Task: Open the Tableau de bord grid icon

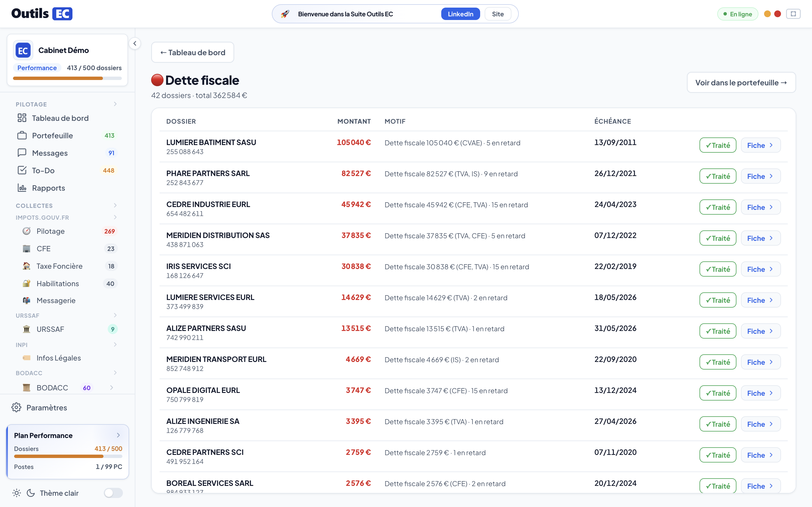Action: pyautogui.click(x=22, y=118)
